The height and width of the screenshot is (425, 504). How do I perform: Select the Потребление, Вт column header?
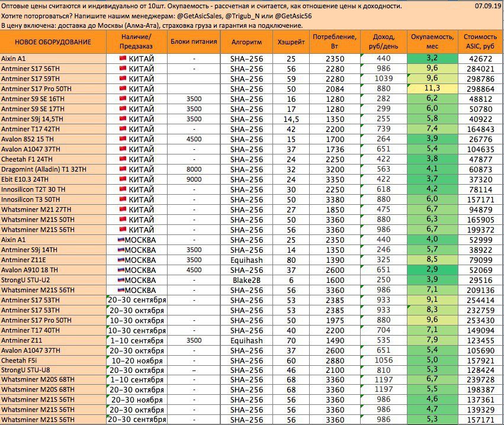coord(335,42)
